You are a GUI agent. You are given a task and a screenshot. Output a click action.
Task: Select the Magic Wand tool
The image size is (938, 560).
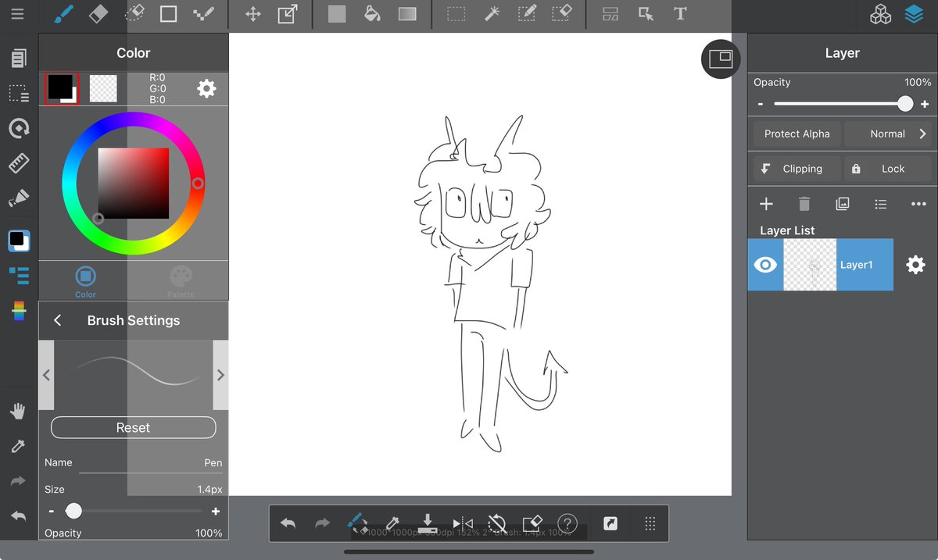(x=492, y=14)
